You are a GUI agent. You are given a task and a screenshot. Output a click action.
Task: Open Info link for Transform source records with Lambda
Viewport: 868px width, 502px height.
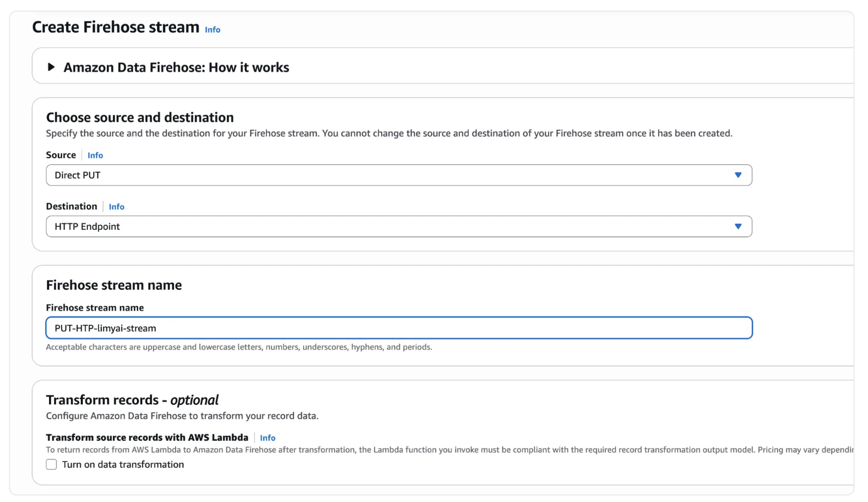point(267,438)
